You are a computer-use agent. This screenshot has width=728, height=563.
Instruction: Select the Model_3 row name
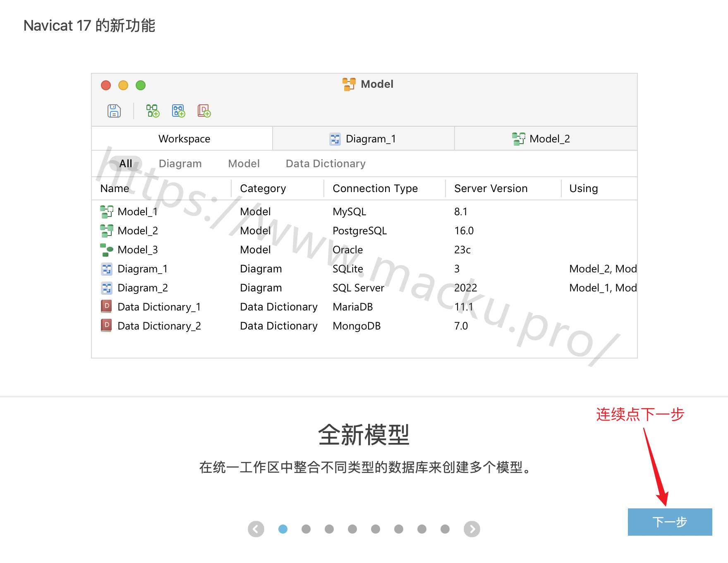click(x=138, y=250)
